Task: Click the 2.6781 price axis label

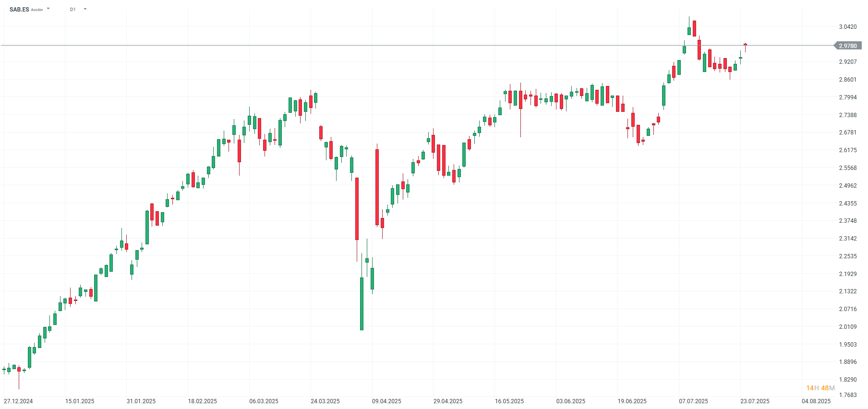Action: click(848, 132)
